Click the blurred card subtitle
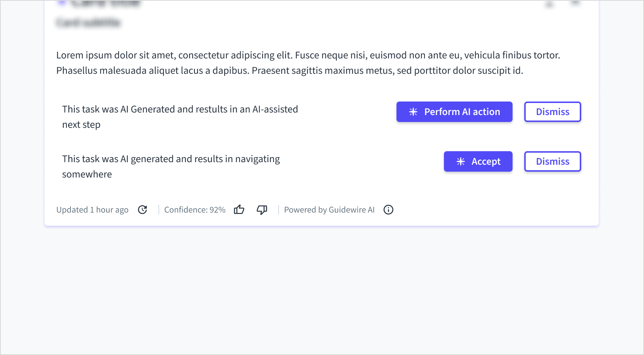644x355 pixels. [88, 23]
